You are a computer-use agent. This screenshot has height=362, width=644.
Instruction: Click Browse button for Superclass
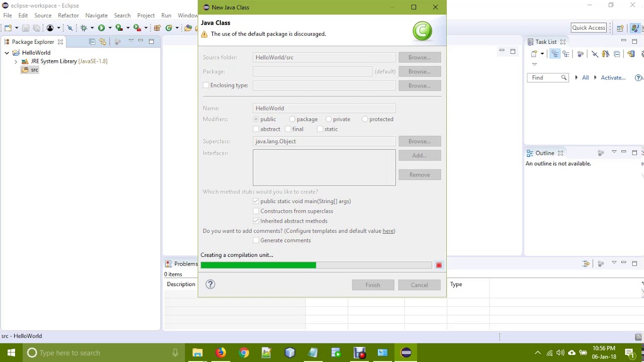420,141
